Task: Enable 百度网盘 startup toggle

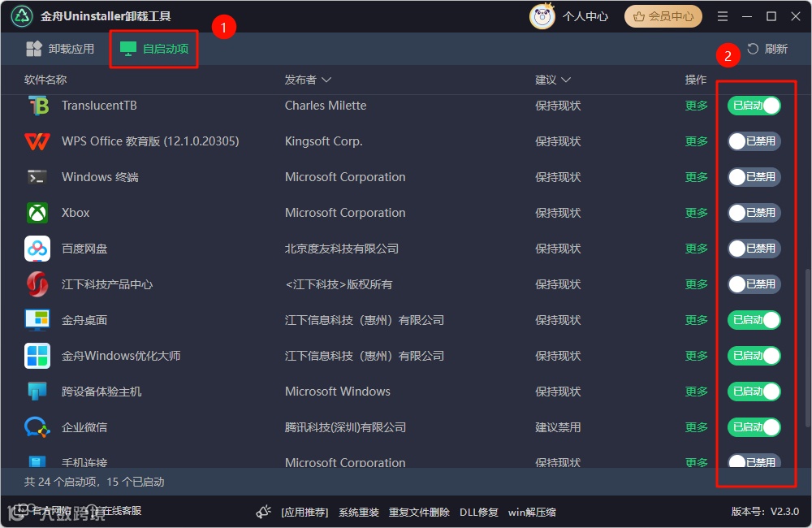Action: 754,249
